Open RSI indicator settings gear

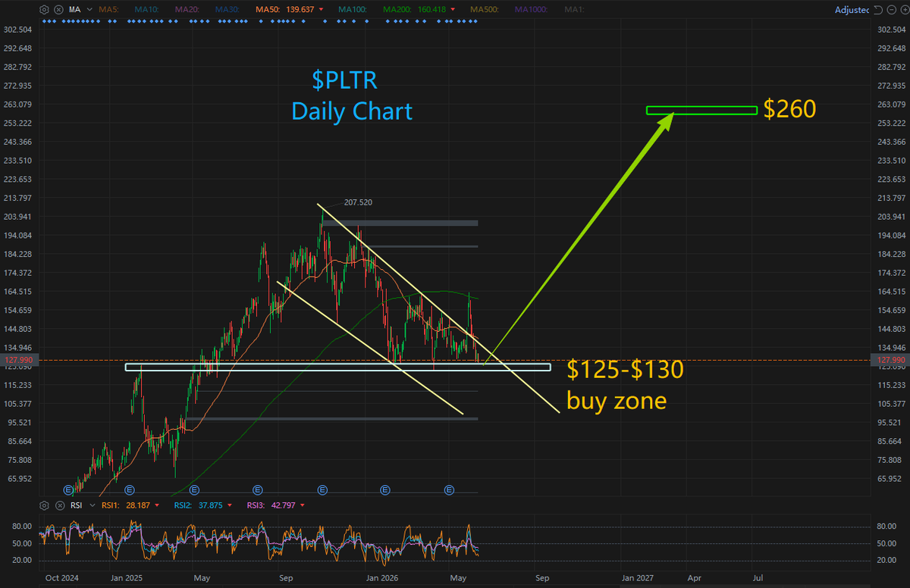click(44, 505)
